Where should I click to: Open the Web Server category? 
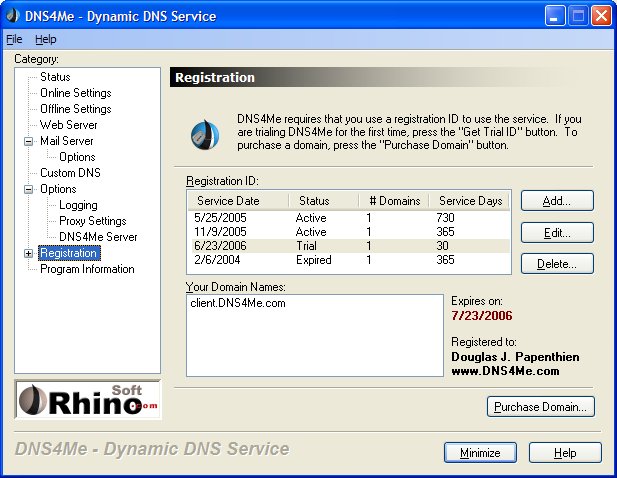click(68, 125)
